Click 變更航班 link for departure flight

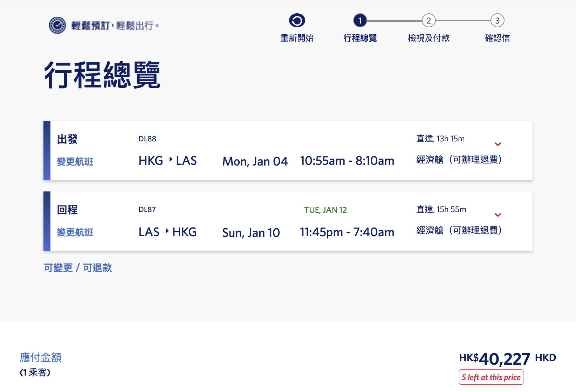(75, 162)
